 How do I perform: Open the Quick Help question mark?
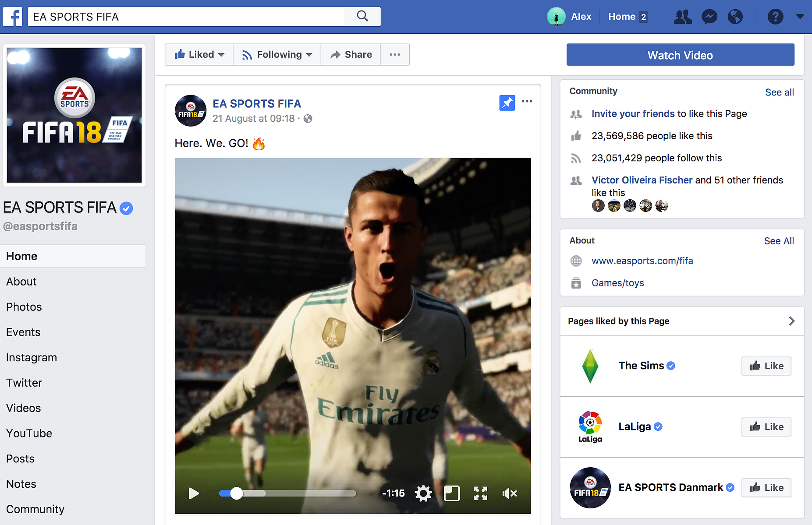click(x=775, y=17)
